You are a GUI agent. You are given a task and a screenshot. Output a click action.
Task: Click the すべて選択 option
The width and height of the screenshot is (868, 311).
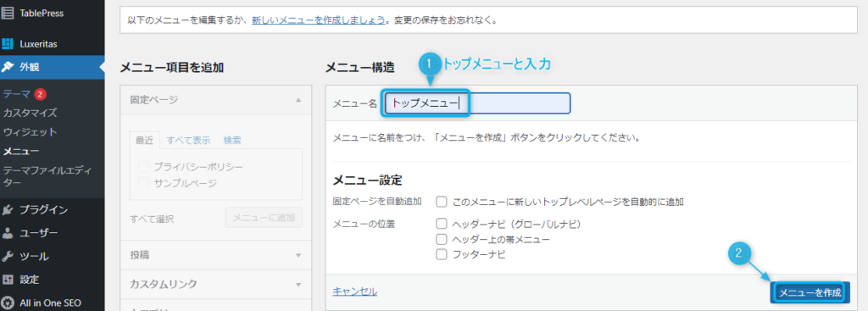point(153,219)
